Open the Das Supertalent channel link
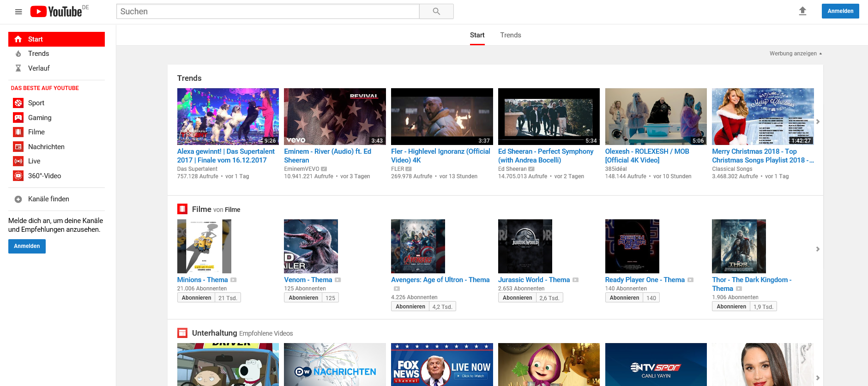Viewport: 868px width, 386px height. [x=197, y=169]
